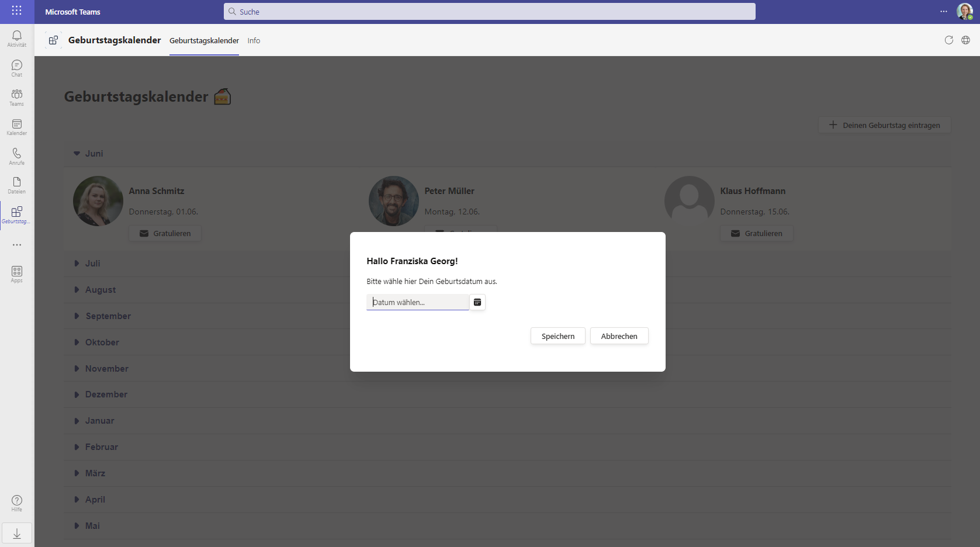Viewport: 980px width, 547px height.
Task: Switch to the Info tab
Action: [254, 40]
